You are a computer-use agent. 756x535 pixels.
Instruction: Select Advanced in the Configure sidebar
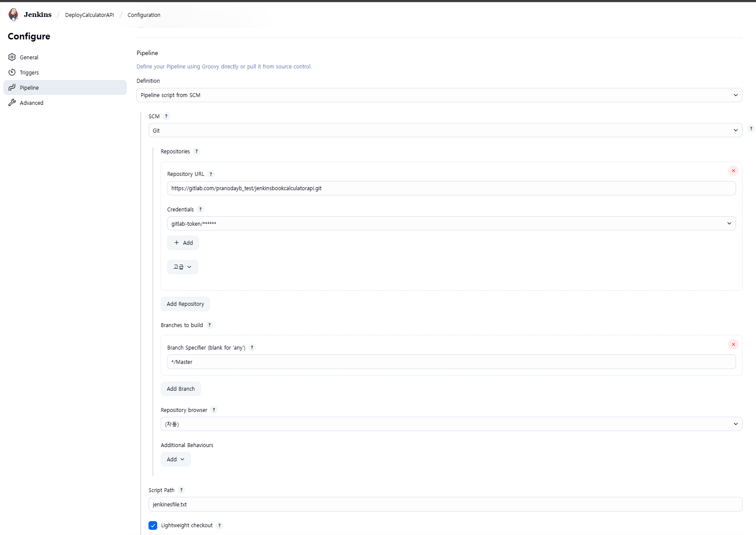click(x=65, y=103)
